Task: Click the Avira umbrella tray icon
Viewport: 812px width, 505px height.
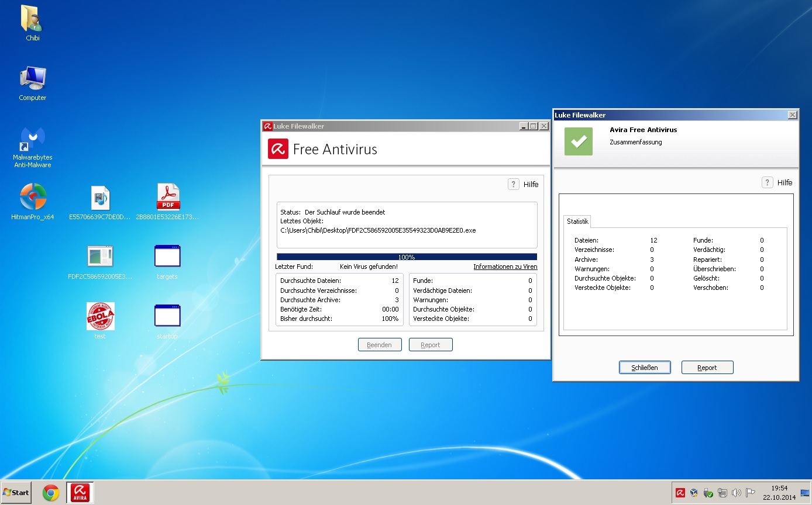Action: tap(680, 493)
